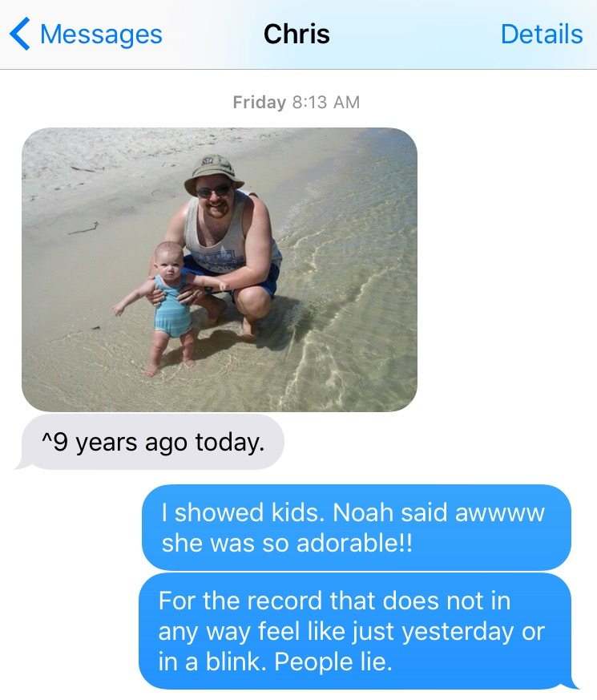Tap the "People lie." sentence
The image size is (597, 700).
(x=333, y=662)
